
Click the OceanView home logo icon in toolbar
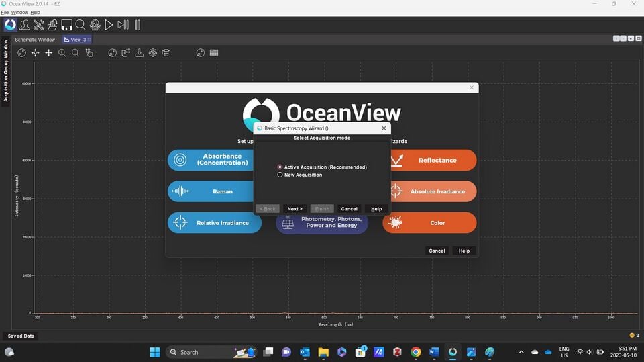10,25
